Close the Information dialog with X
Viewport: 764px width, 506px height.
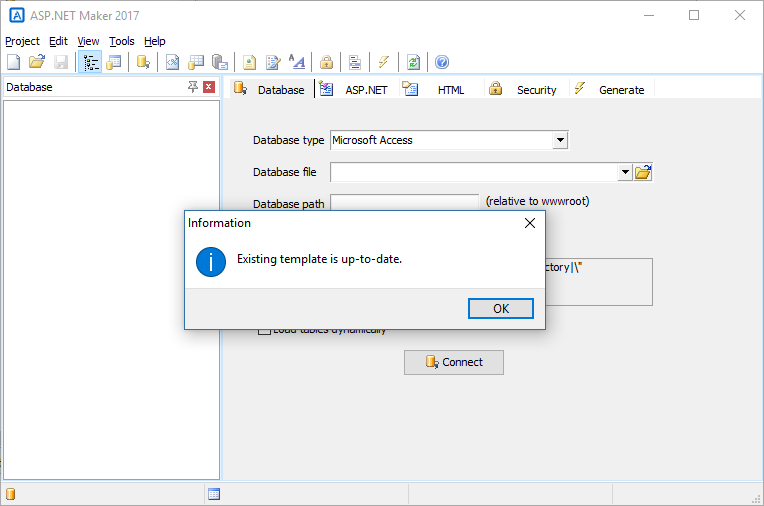point(530,223)
